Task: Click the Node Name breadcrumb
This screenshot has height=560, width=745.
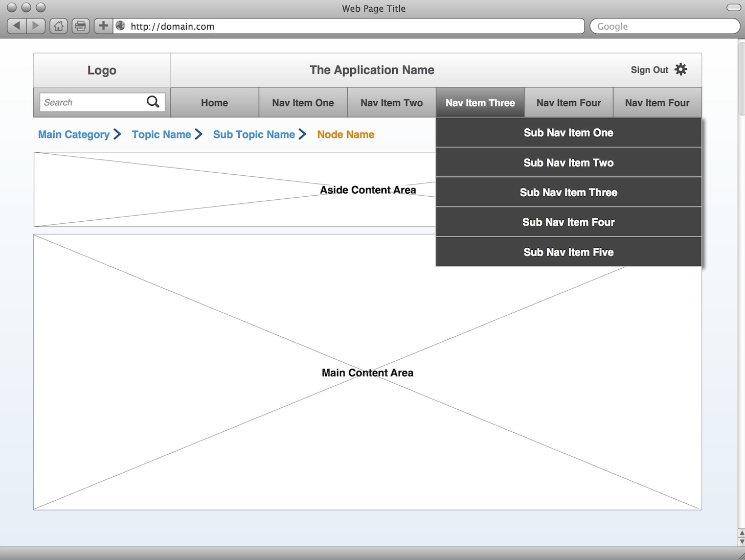Action: pos(346,134)
